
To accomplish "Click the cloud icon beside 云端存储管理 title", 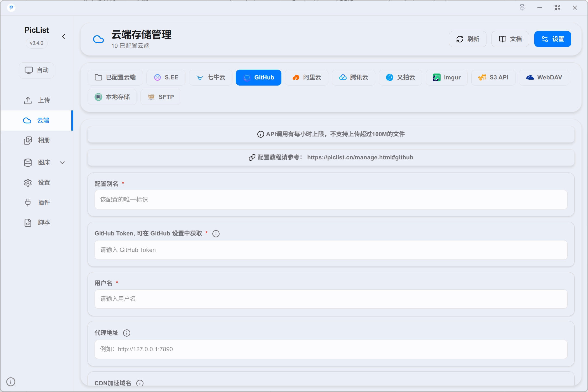I will pyautogui.click(x=98, y=39).
